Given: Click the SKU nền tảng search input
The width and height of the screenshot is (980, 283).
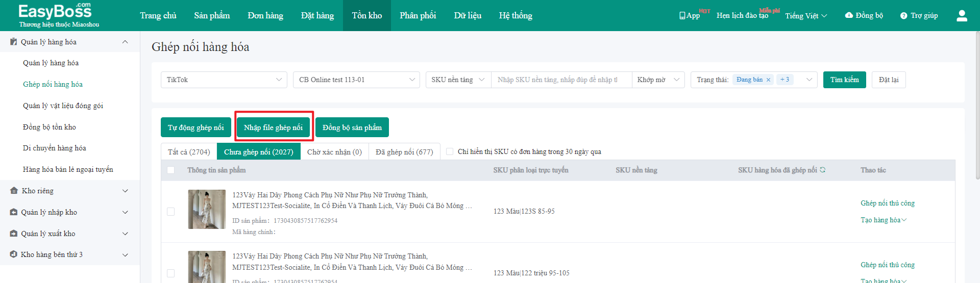Looking at the screenshot, I should [561, 80].
